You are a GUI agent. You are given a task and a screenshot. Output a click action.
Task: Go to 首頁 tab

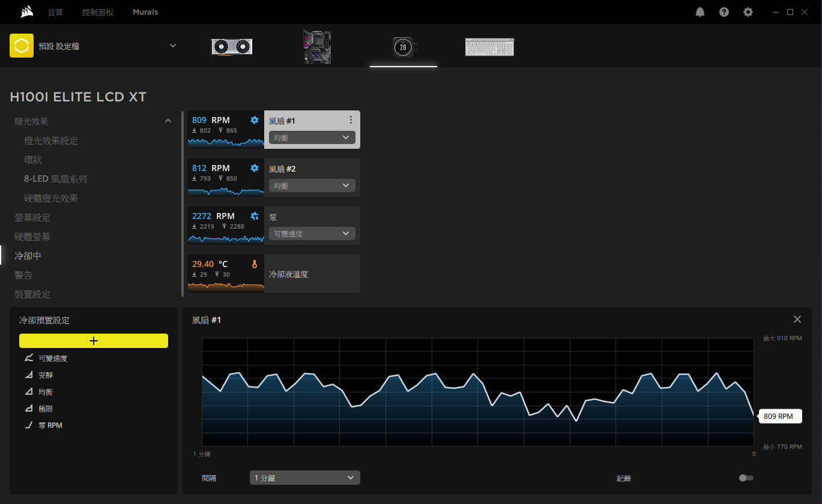coord(55,12)
